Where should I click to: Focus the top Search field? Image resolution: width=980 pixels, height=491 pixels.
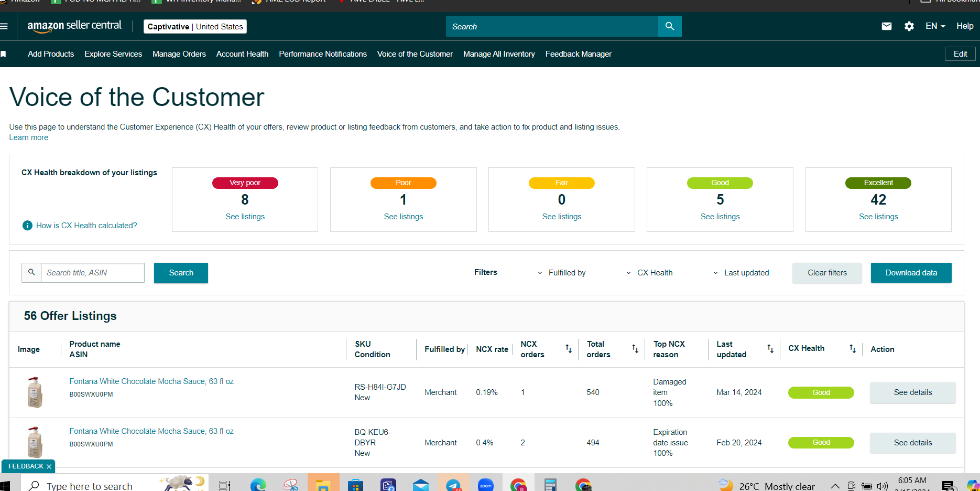[552, 26]
